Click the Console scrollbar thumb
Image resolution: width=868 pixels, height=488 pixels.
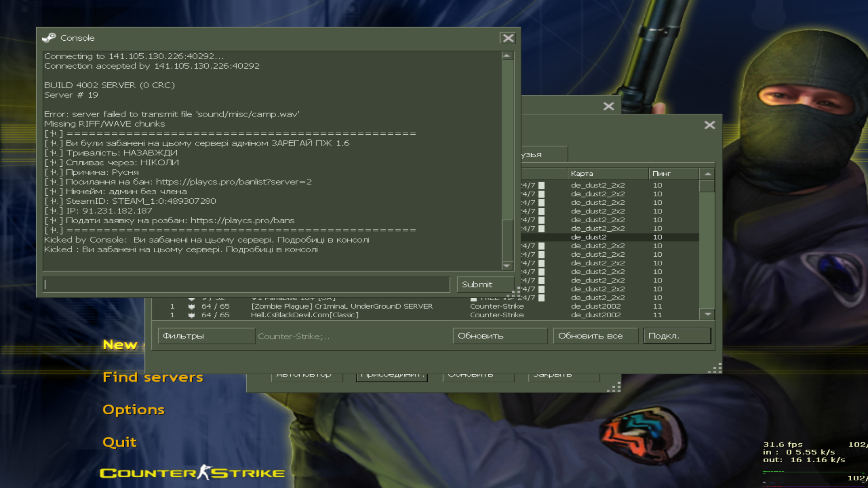pos(507,239)
